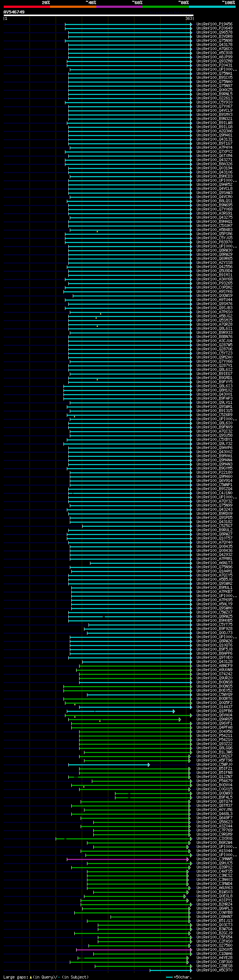The width and height of the screenshot is (239, 980).
Task: Click hit label UniRef100_A8JP99
Action: [x=214, y=57]
